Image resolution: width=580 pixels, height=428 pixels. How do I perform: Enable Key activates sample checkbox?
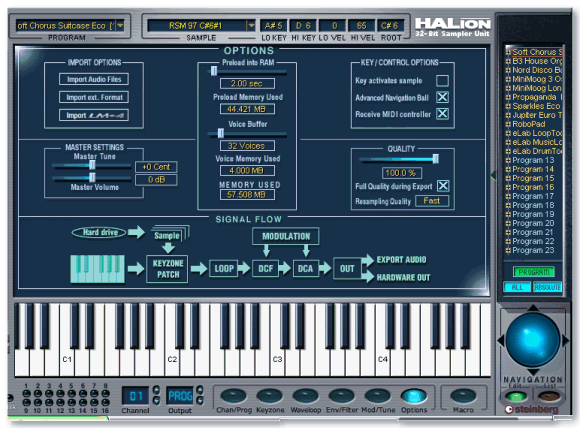(442, 80)
